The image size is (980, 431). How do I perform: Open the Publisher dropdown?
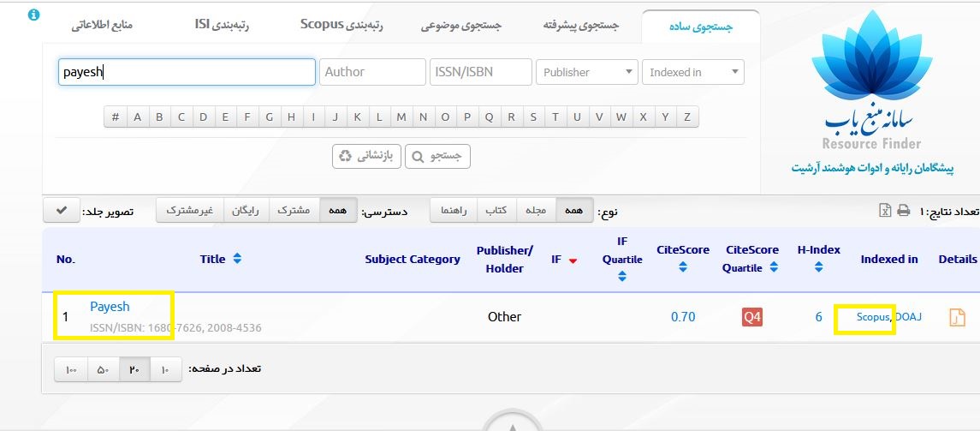point(587,72)
